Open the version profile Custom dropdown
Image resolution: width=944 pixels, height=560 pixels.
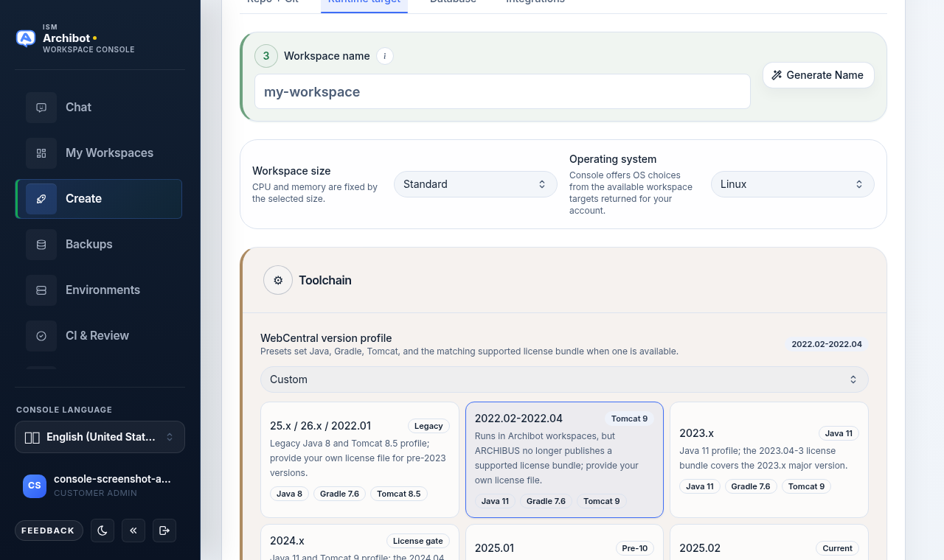pos(564,379)
